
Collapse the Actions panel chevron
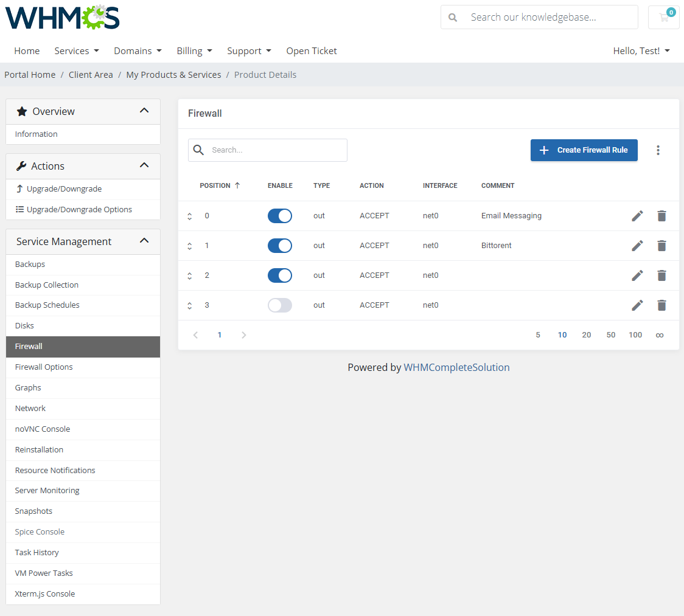point(144,165)
